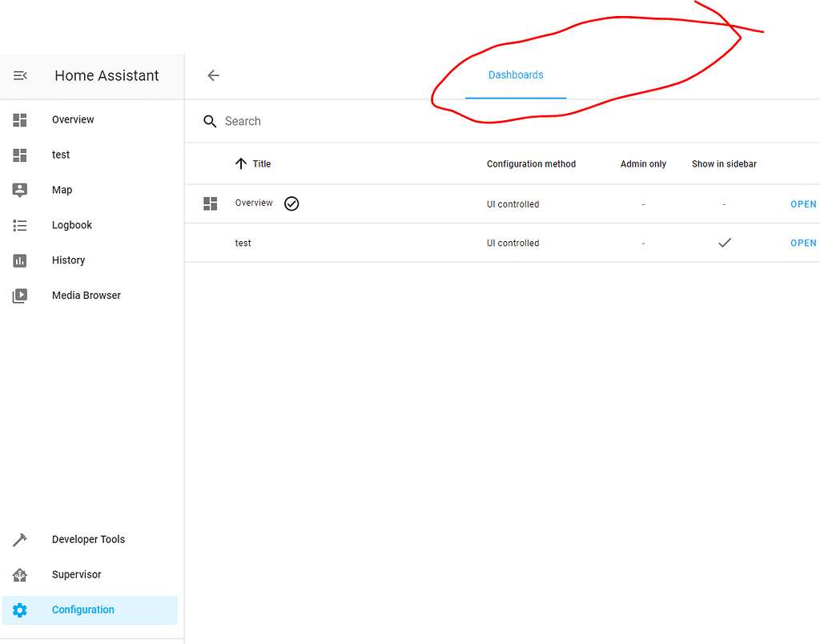Click the Media Browser play icon
The width and height of the screenshot is (820, 644).
(20, 296)
